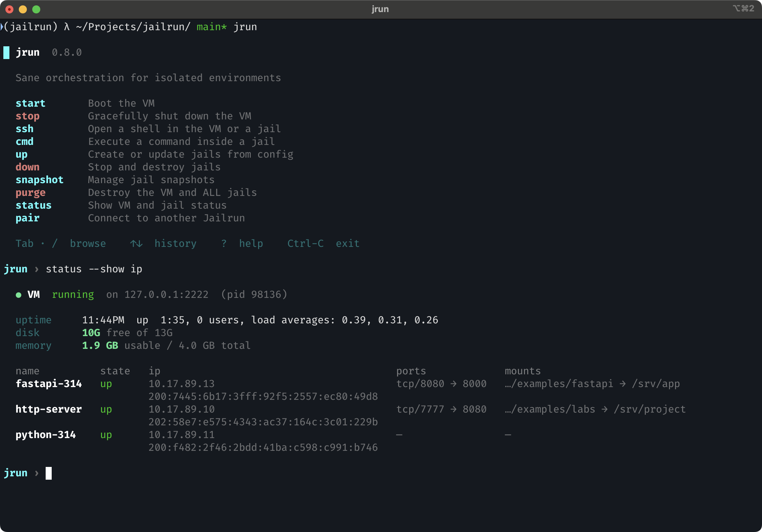Click the 'up' state of python-314
Viewport: 762px width, 532px height.
(106, 435)
